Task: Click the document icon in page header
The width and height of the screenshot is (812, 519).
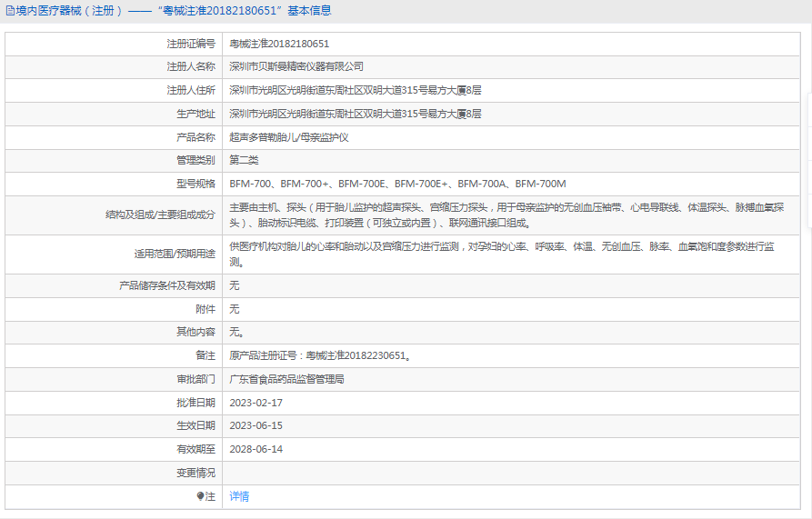Action: pyautogui.click(x=10, y=11)
